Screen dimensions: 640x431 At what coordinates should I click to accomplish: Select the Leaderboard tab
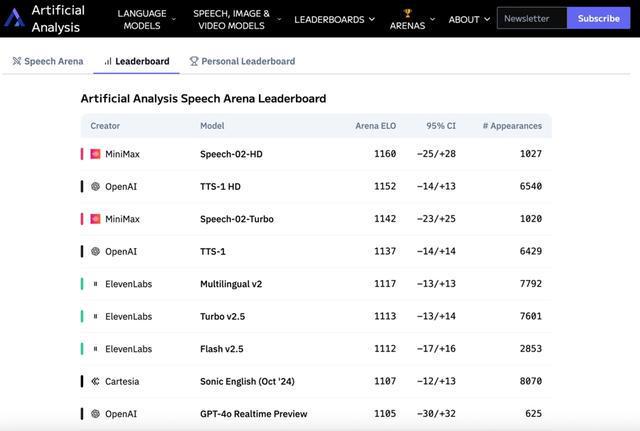[137, 61]
